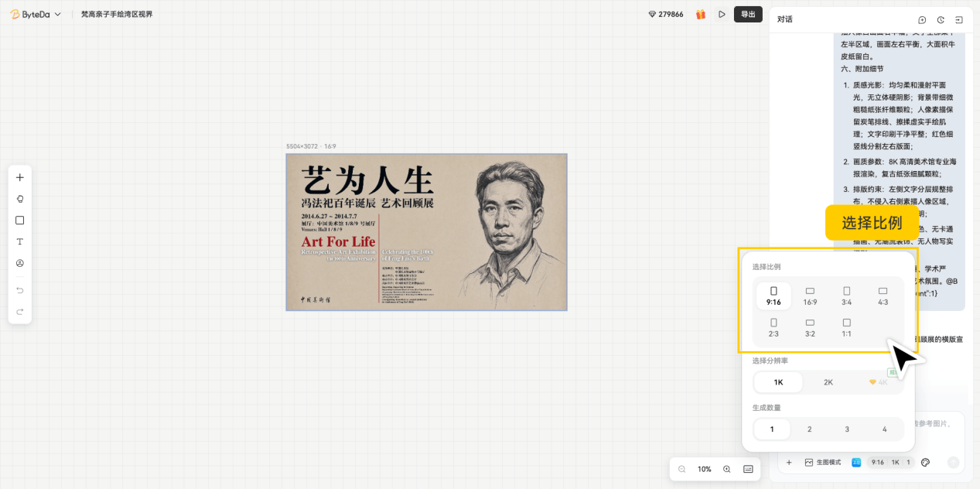Choose the premium 4K resolution

point(879,382)
